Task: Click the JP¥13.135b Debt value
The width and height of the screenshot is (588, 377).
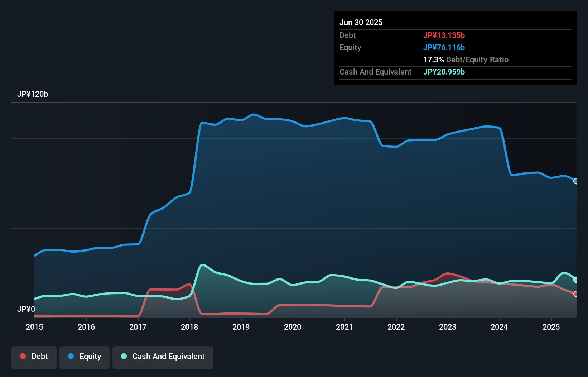Action: pyautogui.click(x=444, y=35)
